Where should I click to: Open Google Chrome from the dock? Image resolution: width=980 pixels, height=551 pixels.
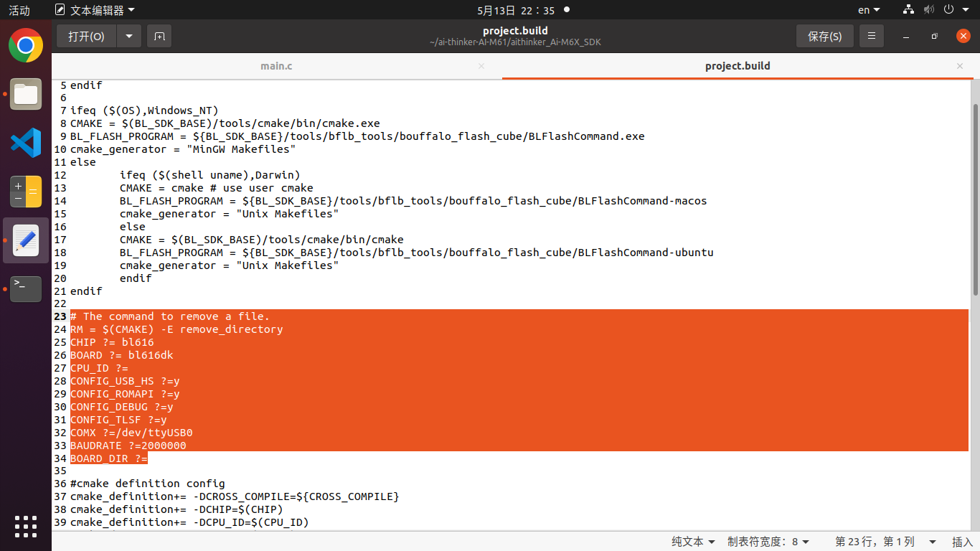[26, 46]
